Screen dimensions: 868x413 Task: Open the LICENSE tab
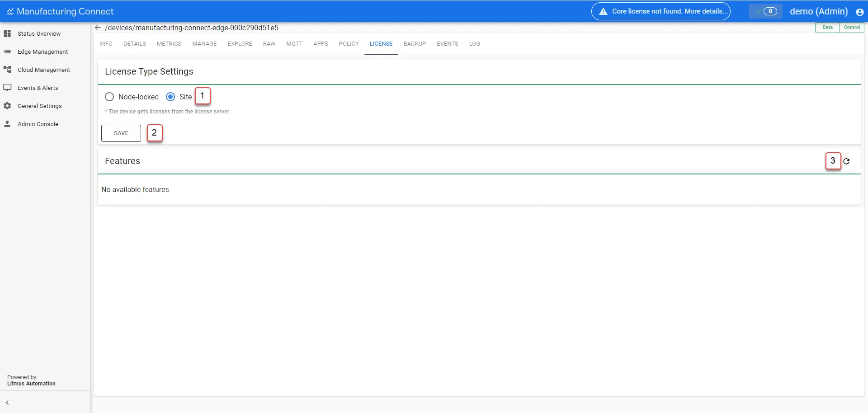pos(381,44)
